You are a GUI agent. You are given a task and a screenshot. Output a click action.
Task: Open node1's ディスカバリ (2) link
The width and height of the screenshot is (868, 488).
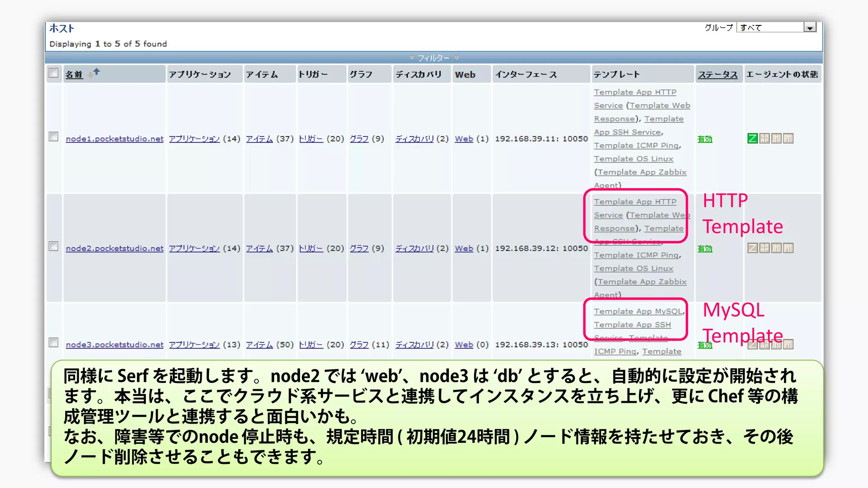point(415,139)
